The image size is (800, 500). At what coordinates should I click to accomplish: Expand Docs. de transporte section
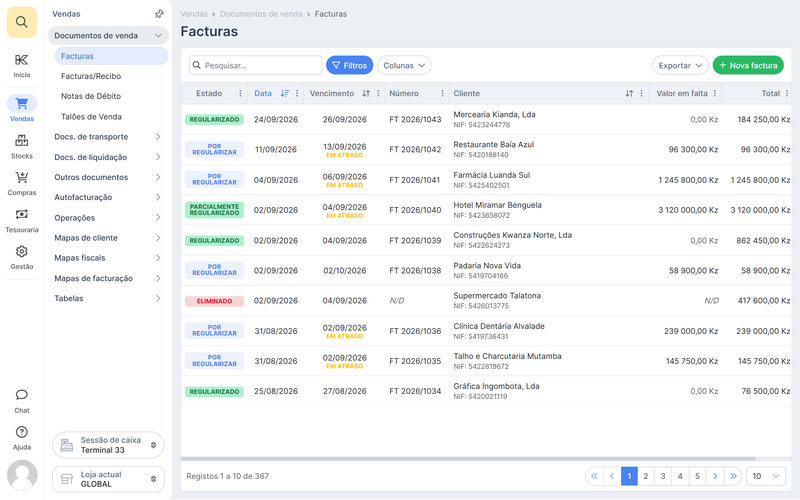click(108, 137)
